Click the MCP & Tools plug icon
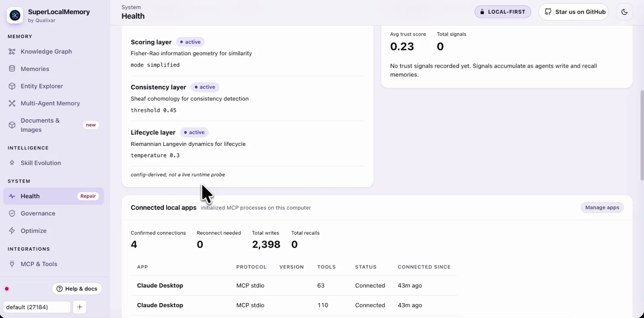This screenshot has height=318, width=644. 12,264
